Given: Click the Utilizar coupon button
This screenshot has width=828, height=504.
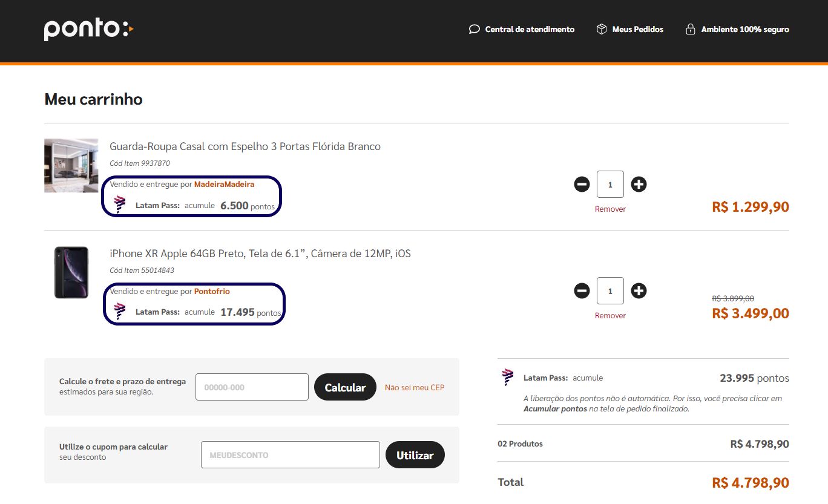Looking at the screenshot, I should pos(415,455).
